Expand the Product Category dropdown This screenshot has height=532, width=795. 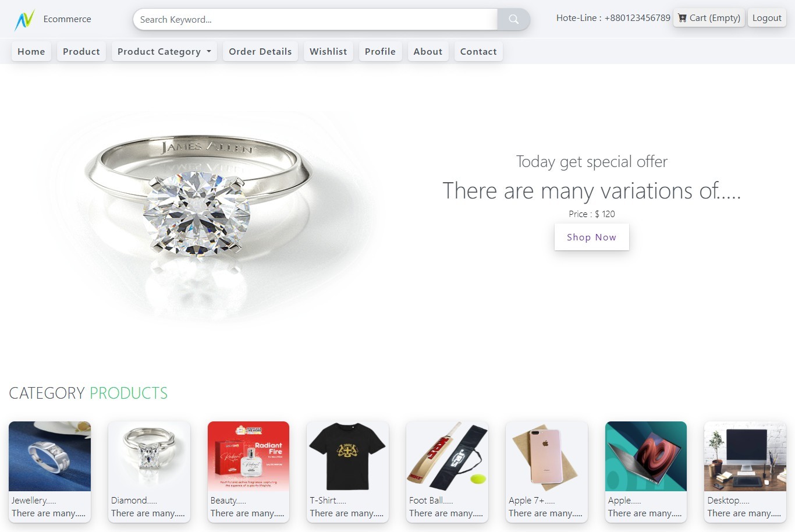164,51
